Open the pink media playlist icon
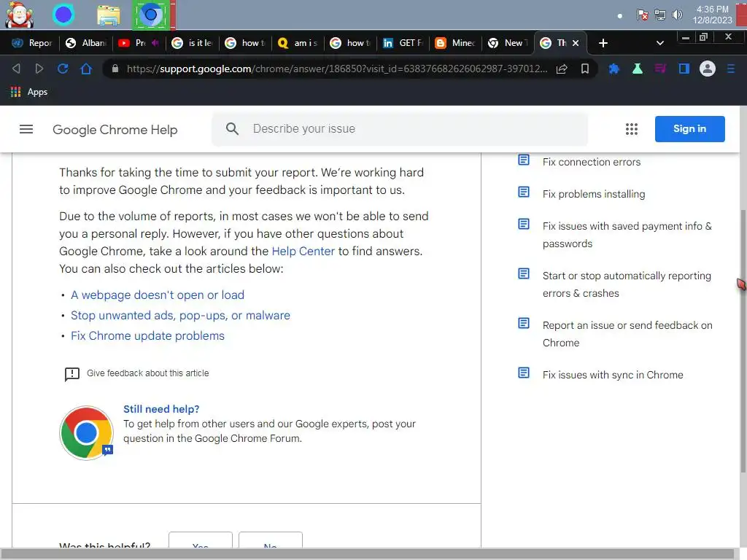The width and height of the screenshot is (747, 560). click(660, 69)
